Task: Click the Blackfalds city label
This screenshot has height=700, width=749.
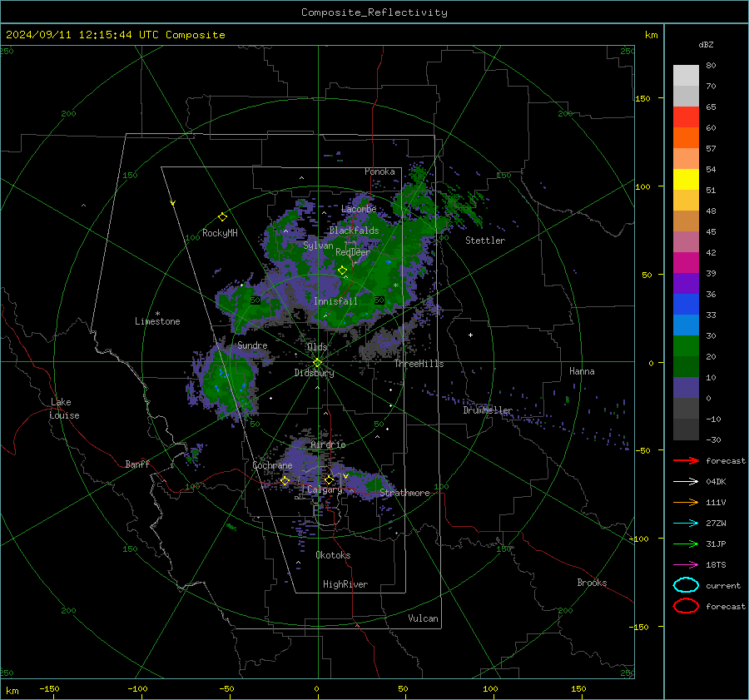Action: 354,231
